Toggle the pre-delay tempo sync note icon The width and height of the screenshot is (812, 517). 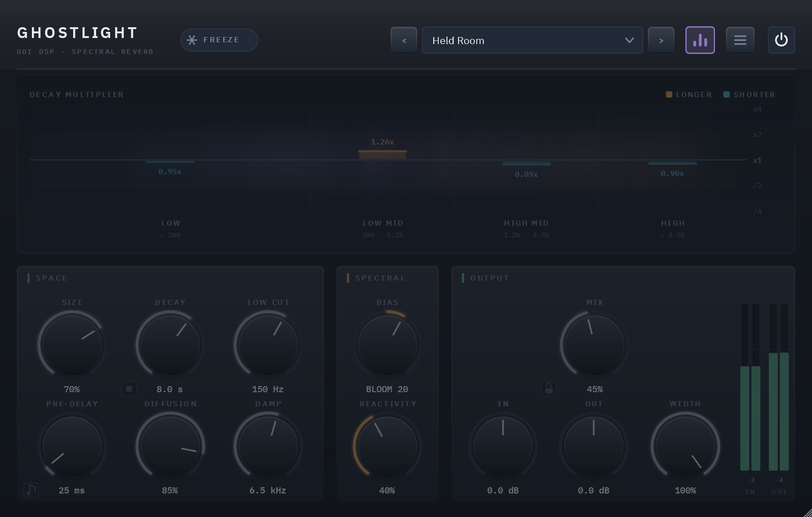[31, 490]
